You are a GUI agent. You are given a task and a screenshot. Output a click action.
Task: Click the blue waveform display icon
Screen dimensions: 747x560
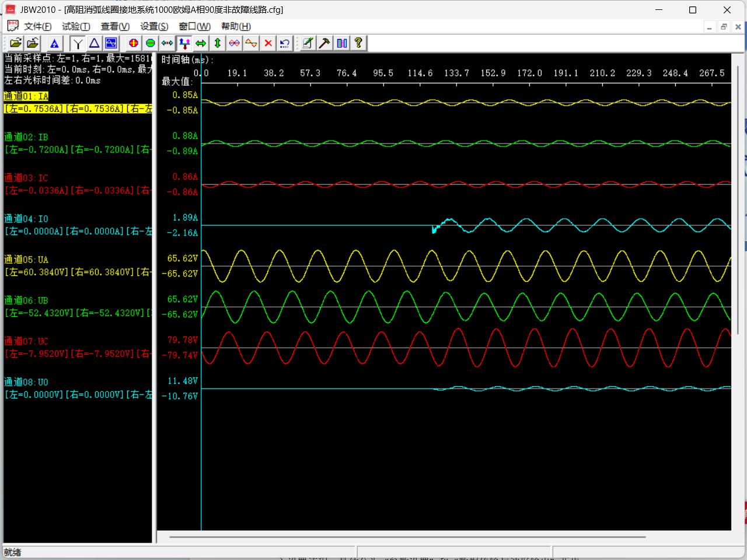click(111, 43)
